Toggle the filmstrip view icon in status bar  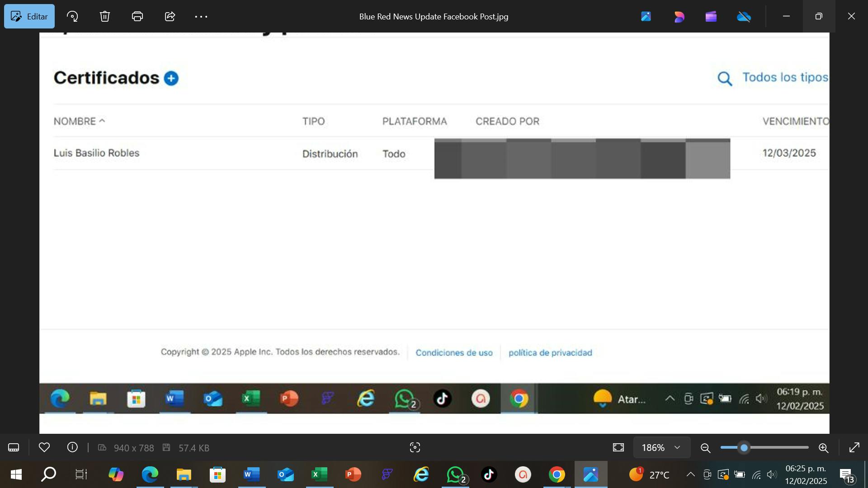pyautogui.click(x=14, y=448)
